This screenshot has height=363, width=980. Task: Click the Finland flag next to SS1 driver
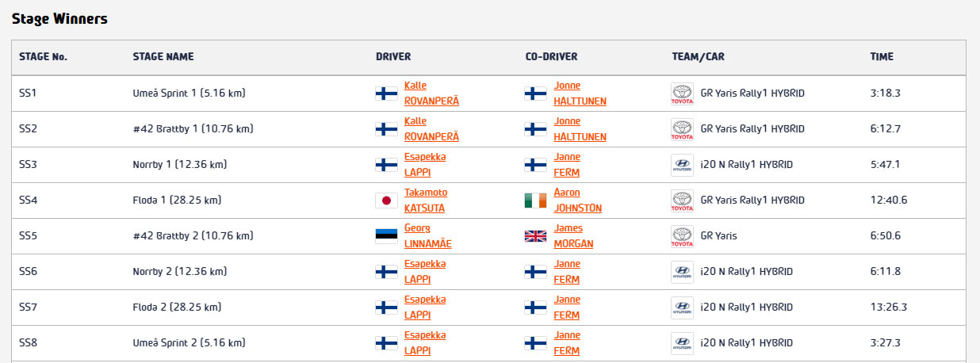click(x=386, y=94)
